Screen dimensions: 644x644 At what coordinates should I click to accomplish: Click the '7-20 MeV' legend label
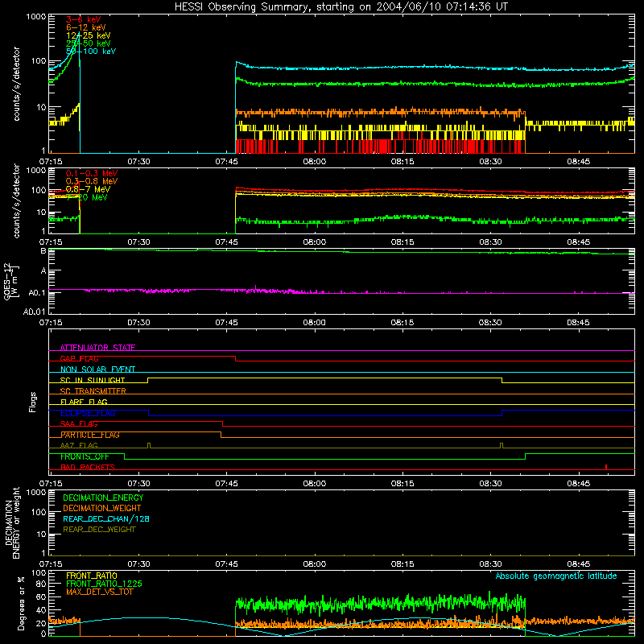click(87, 197)
